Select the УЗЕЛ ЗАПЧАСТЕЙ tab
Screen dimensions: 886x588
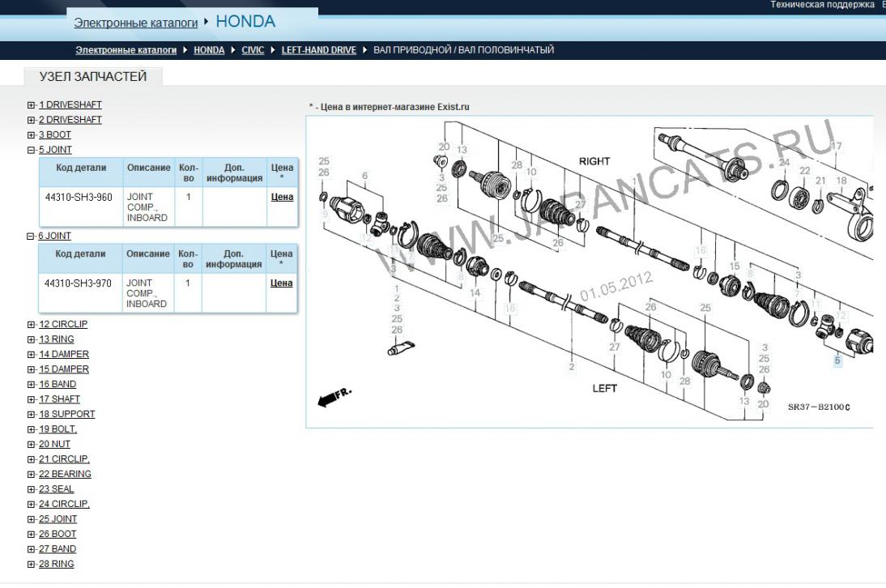point(93,77)
